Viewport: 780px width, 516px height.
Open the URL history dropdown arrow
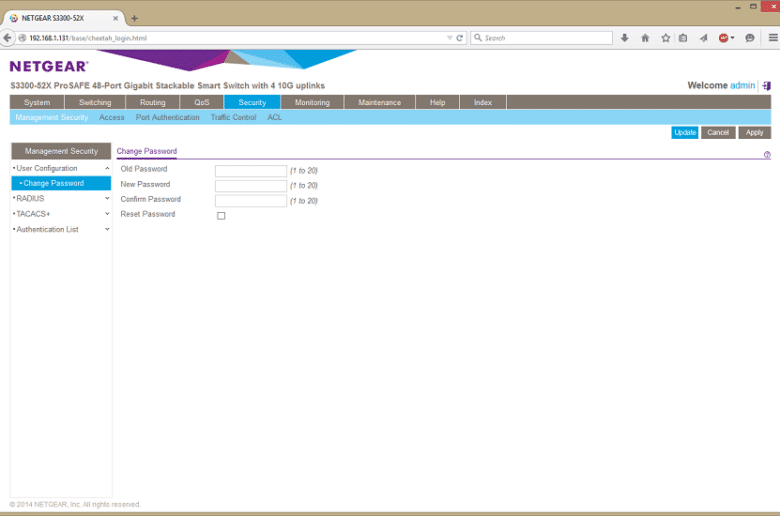tap(449, 38)
